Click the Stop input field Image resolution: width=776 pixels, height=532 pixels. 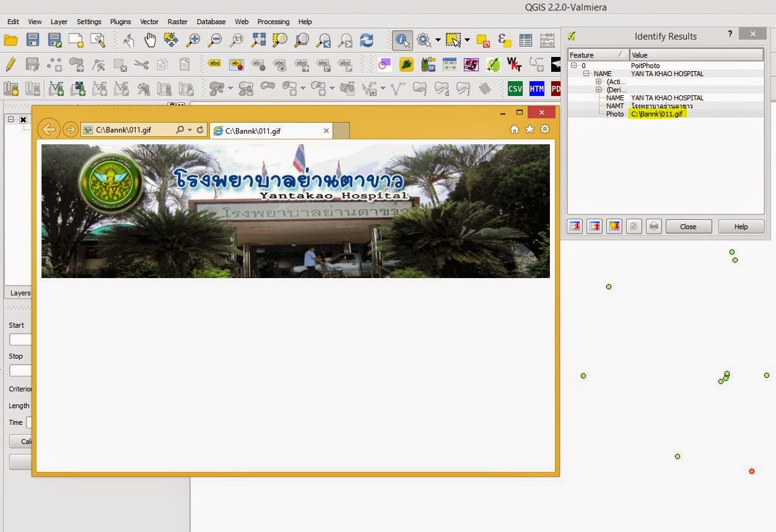20,370
